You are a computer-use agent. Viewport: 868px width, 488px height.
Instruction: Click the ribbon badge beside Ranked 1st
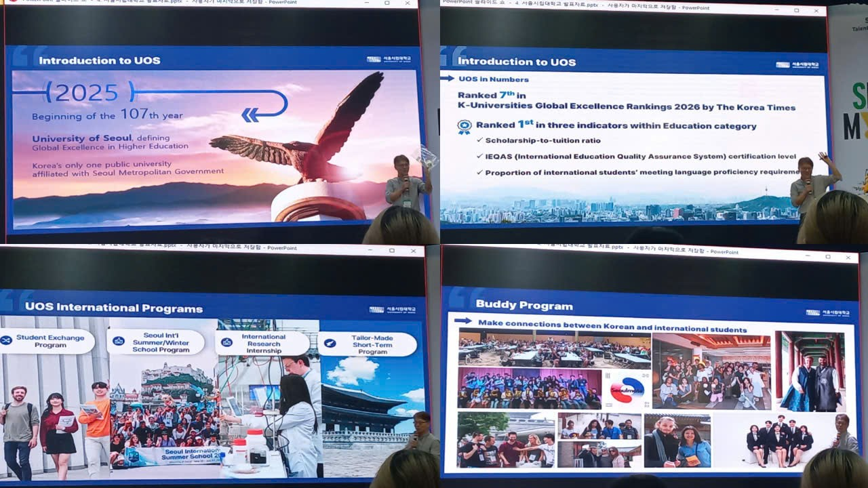(464, 125)
